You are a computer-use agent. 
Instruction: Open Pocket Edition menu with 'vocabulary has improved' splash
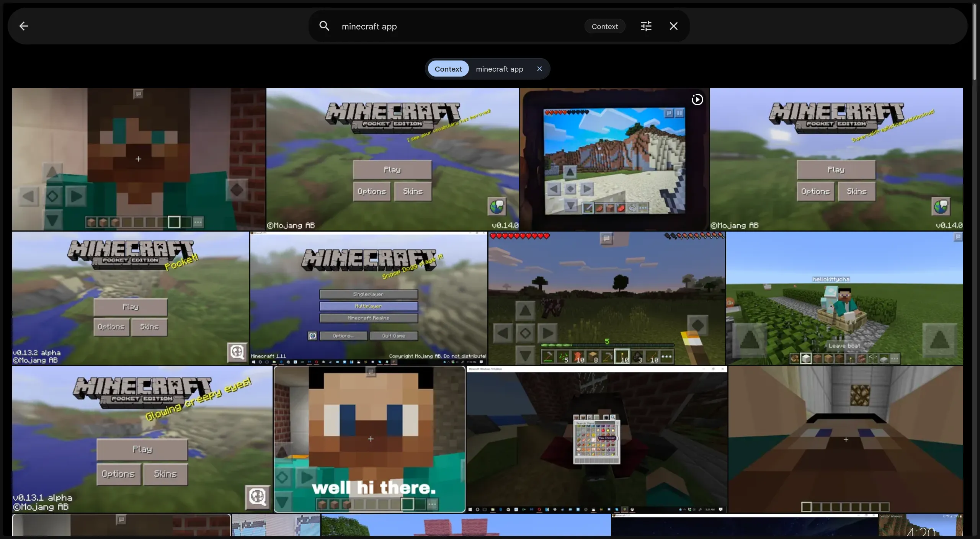[392, 159]
